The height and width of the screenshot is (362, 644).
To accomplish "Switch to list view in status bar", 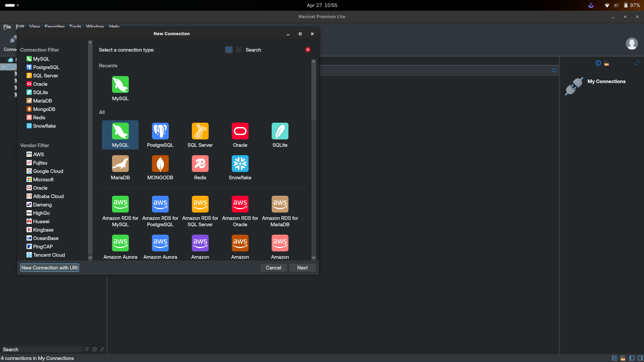I will point(614,358).
